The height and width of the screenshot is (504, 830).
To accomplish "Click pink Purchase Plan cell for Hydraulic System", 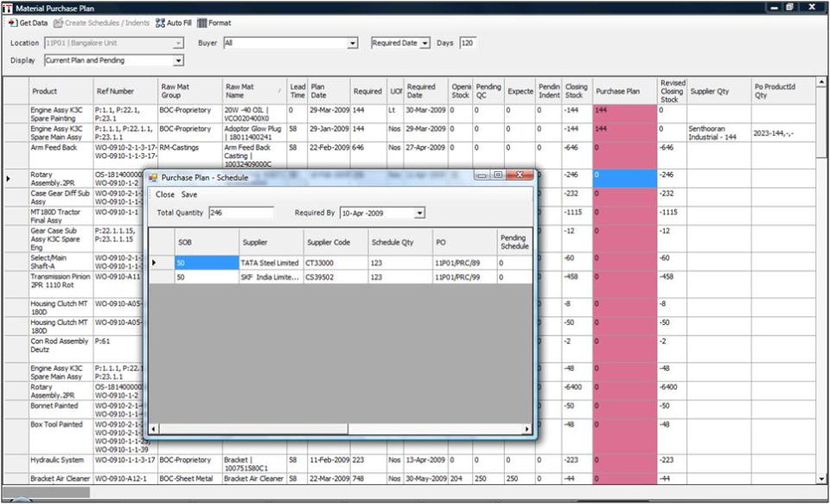I will [624, 463].
